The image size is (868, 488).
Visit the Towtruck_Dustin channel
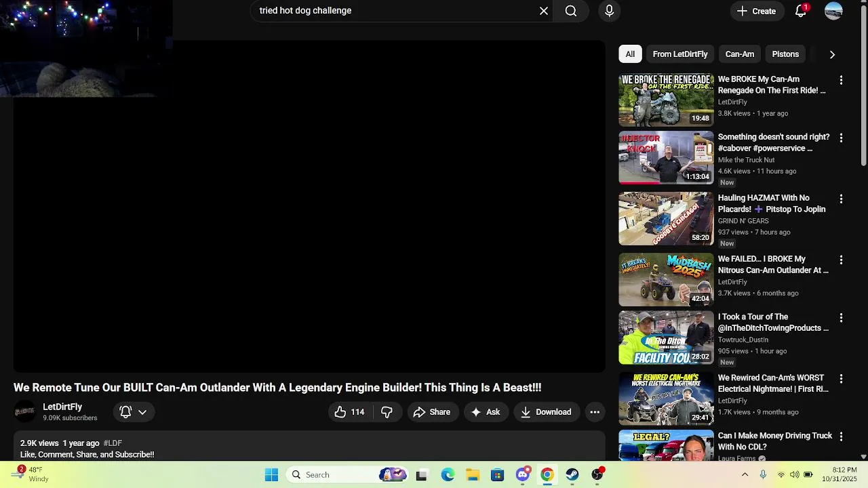(x=743, y=340)
